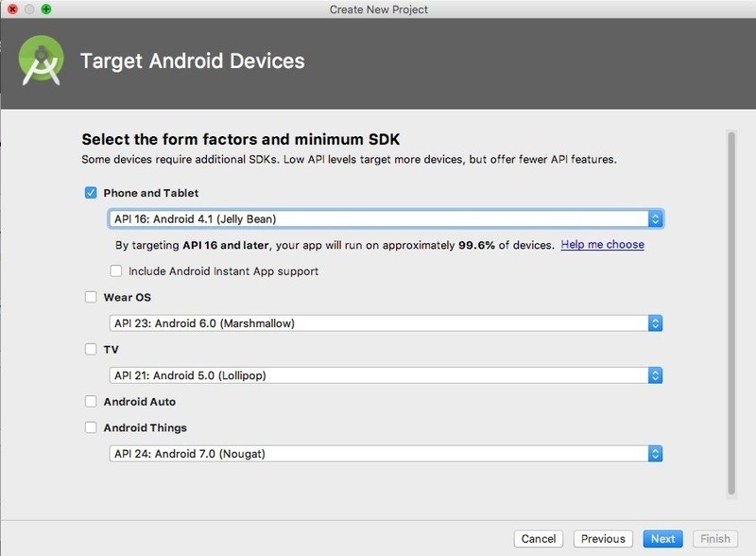Image resolution: width=756 pixels, height=556 pixels.
Task: Click the Android Studio logo icon
Action: pyautogui.click(x=41, y=61)
